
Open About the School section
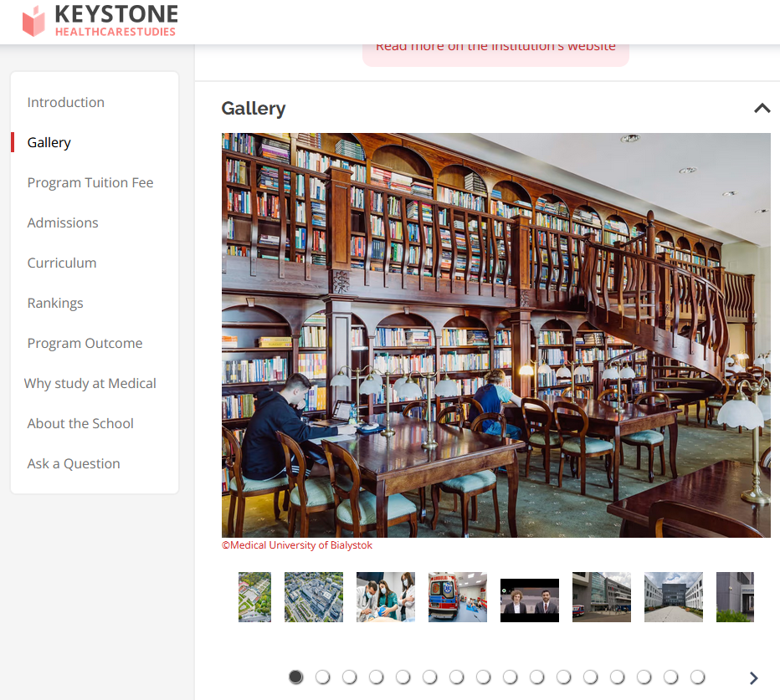[80, 423]
